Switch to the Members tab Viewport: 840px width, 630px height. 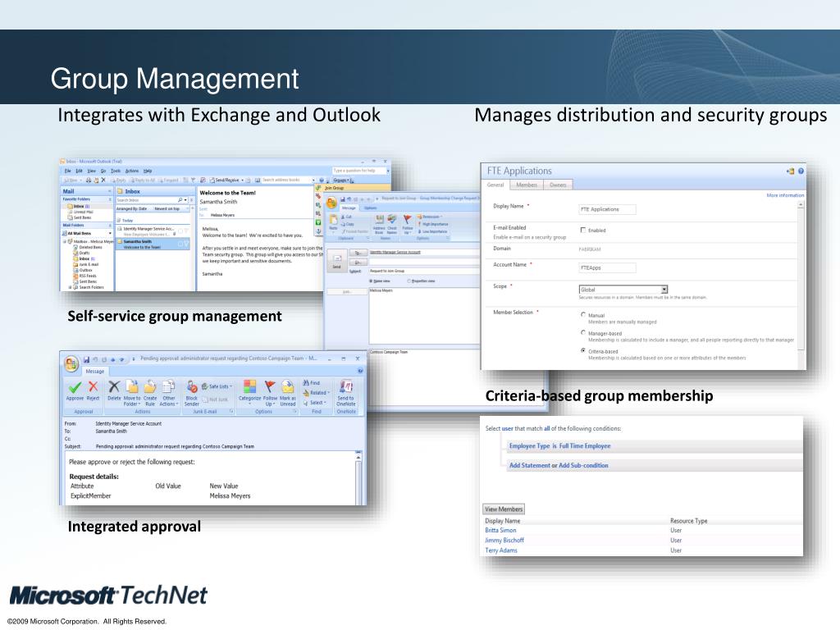pos(527,185)
